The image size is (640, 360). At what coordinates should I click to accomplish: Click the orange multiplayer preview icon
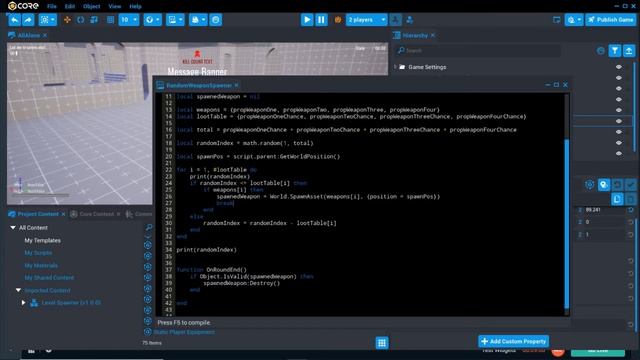click(338, 20)
